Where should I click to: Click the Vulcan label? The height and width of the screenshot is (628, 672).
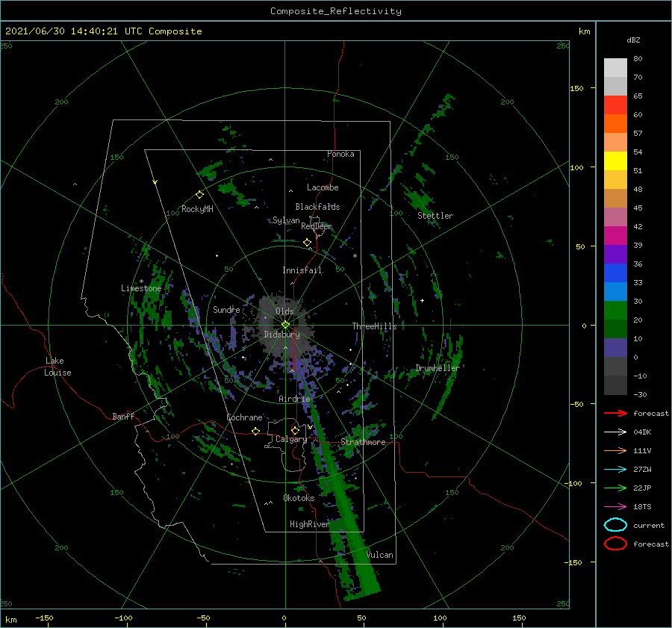[x=380, y=555]
